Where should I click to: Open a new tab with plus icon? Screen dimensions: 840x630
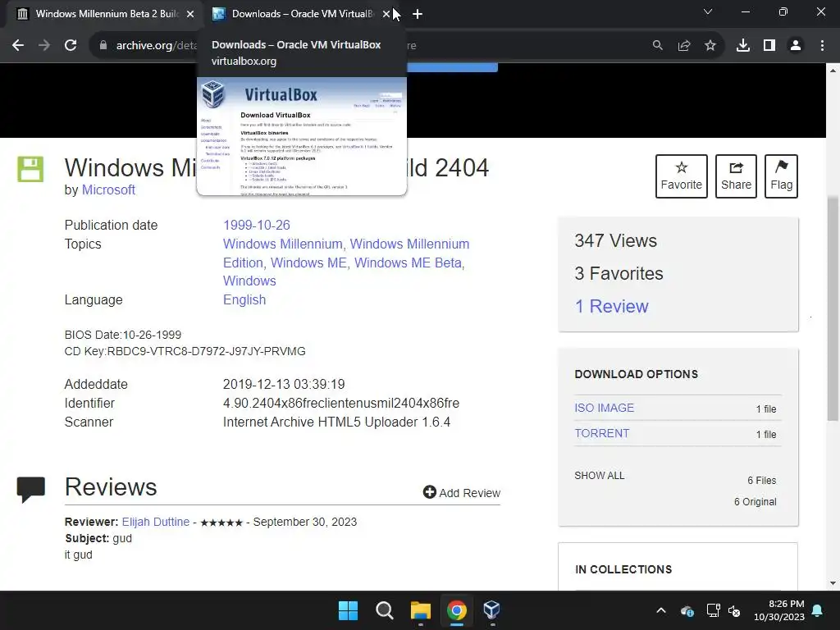pyautogui.click(x=418, y=14)
